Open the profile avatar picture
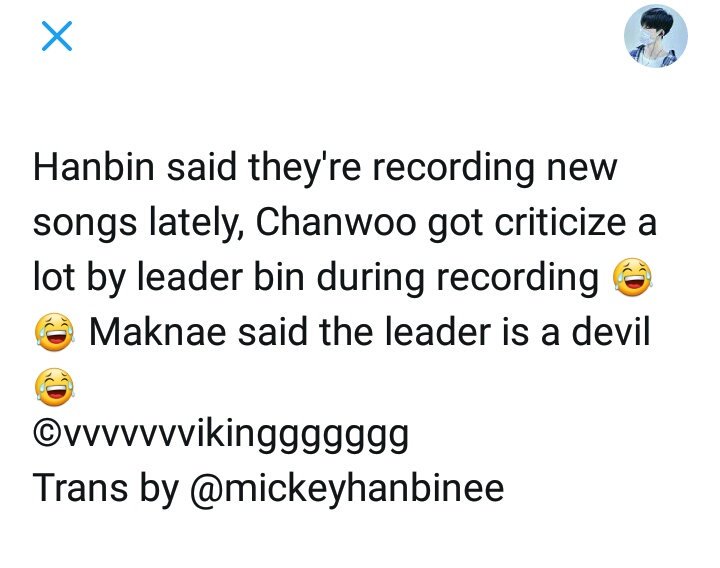This screenshot has height=568, width=720. (656, 36)
